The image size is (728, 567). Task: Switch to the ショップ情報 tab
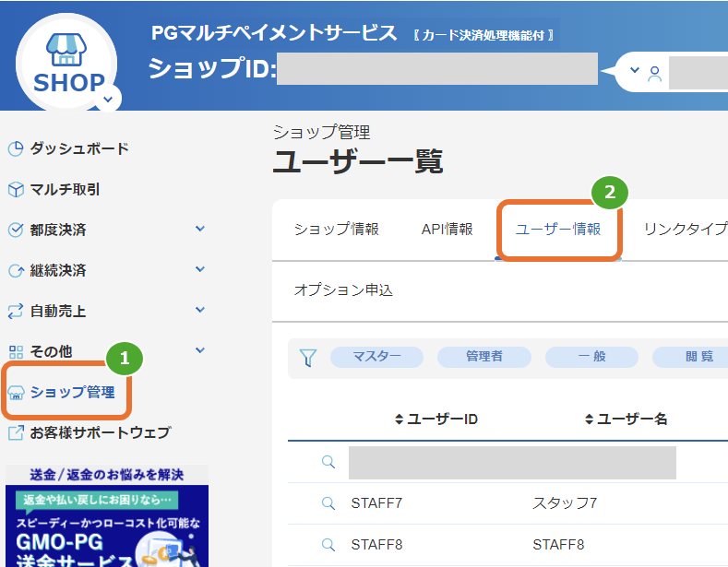click(x=337, y=230)
